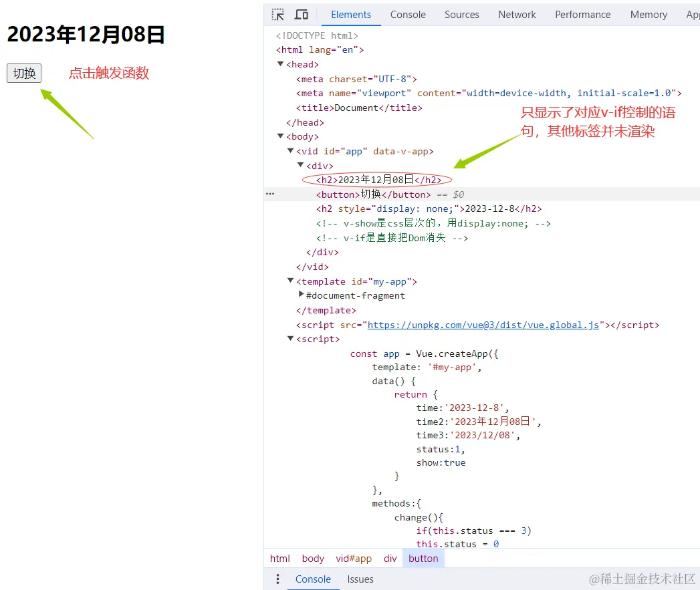Switch to the Elements tab
The height and width of the screenshot is (590, 700).
click(351, 15)
